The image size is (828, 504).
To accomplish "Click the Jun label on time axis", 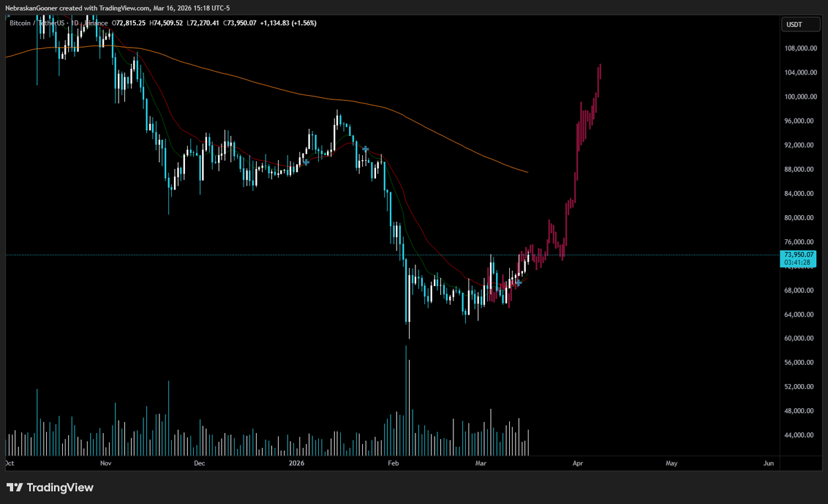I will [x=769, y=463].
